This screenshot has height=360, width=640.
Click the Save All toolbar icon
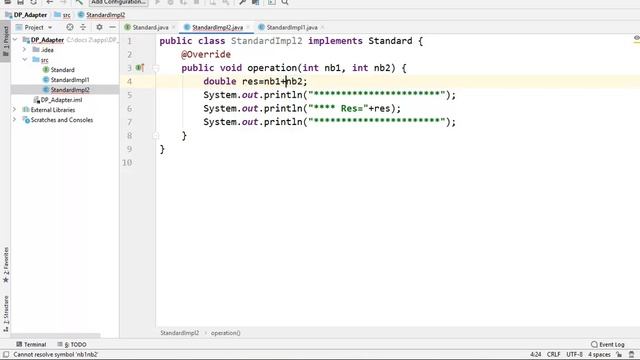click(20, 2)
